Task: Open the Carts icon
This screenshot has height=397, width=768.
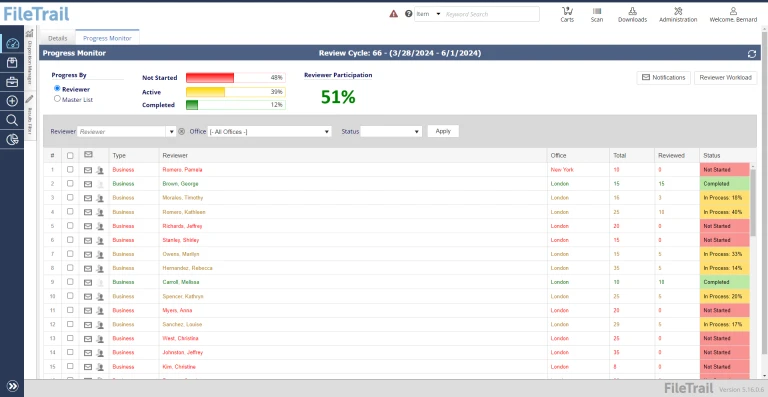Action: pyautogui.click(x=567, y=14)
